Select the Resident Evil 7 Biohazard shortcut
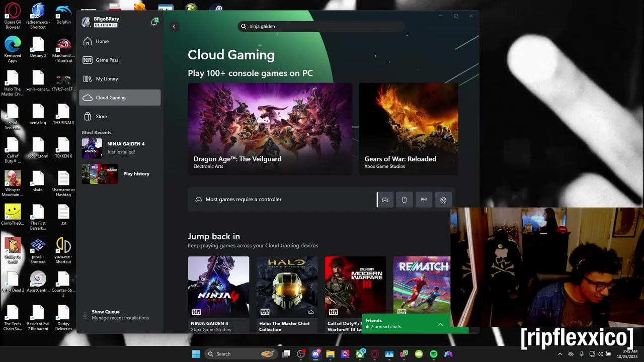Screen dimensions: 644x362 [x=38, y=318]
